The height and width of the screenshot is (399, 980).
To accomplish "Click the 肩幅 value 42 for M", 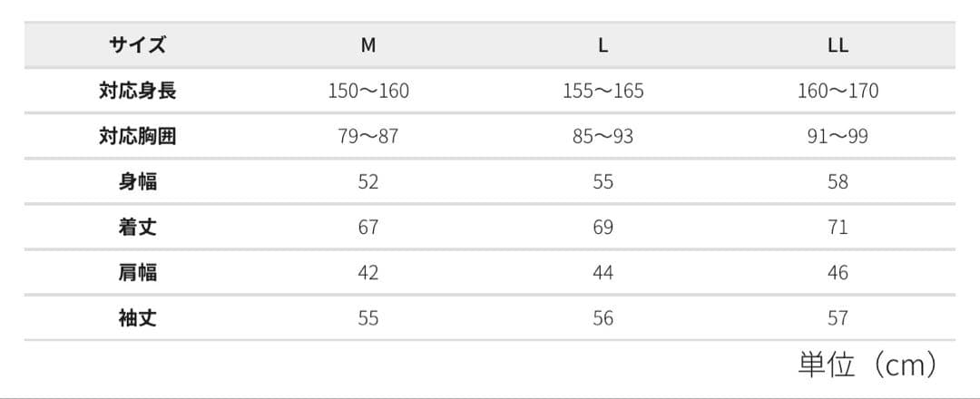I will pos(368,274).
